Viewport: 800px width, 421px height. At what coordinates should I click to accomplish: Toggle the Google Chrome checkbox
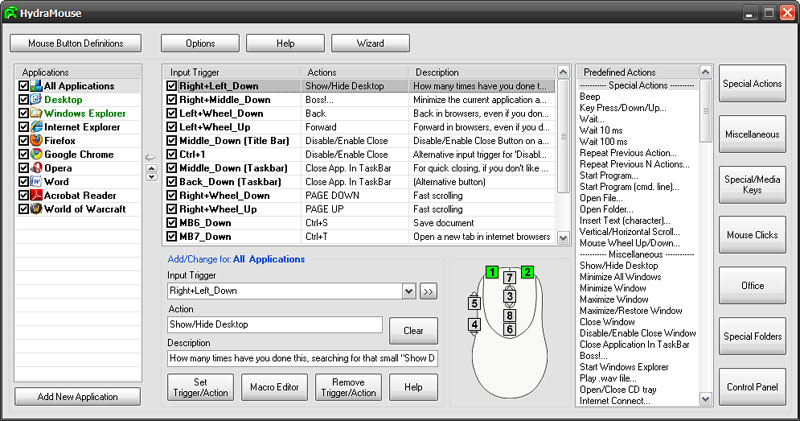23,154
